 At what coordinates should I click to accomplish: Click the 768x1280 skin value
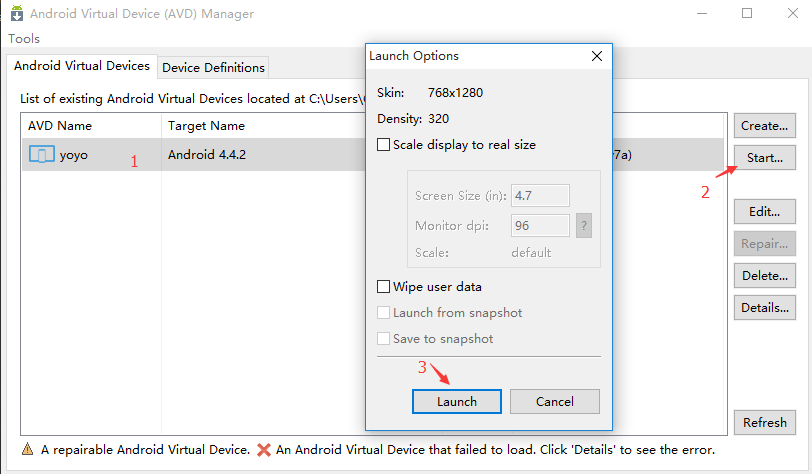[x=455, y=93]
